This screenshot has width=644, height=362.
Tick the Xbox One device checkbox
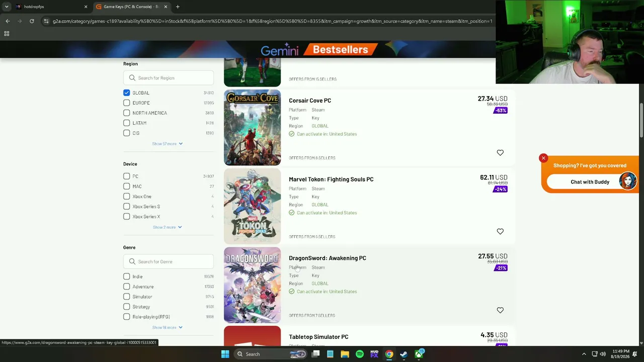point(127,197)
